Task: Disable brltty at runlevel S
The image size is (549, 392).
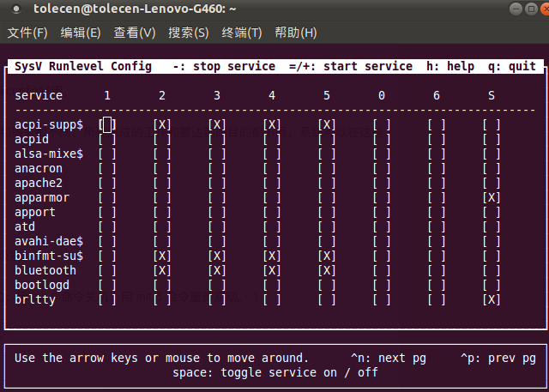Action: (x=492, y=300)
